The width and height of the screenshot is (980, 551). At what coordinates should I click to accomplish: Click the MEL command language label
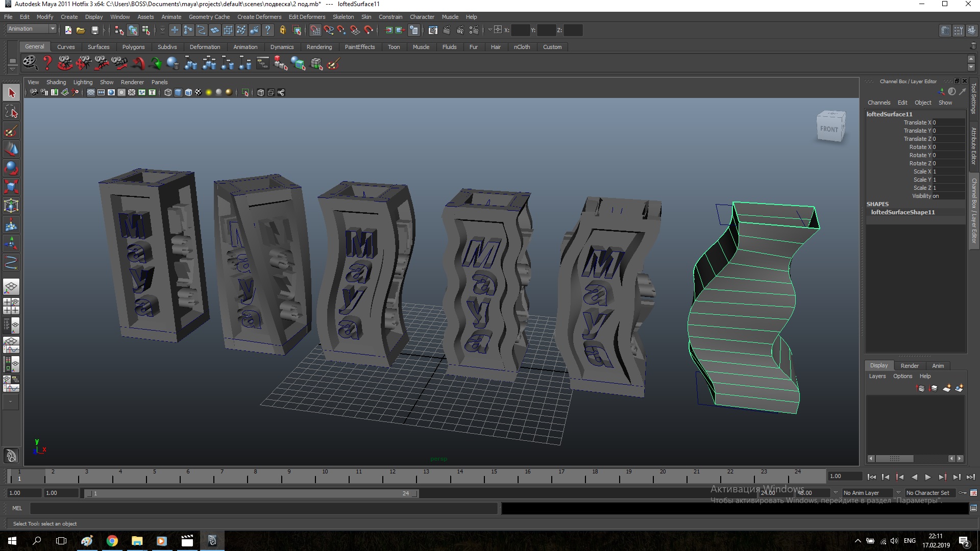pyautogui.click(x=17, y=508)
